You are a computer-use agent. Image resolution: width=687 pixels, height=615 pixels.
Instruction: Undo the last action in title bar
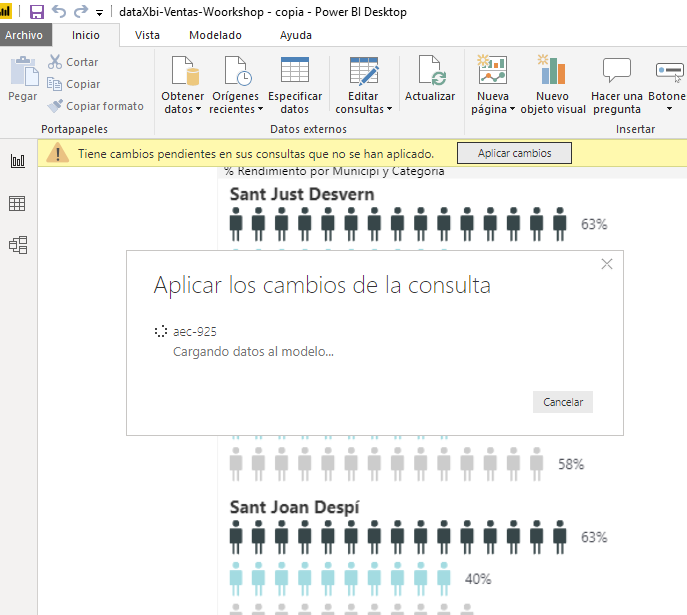click(59, 11)
